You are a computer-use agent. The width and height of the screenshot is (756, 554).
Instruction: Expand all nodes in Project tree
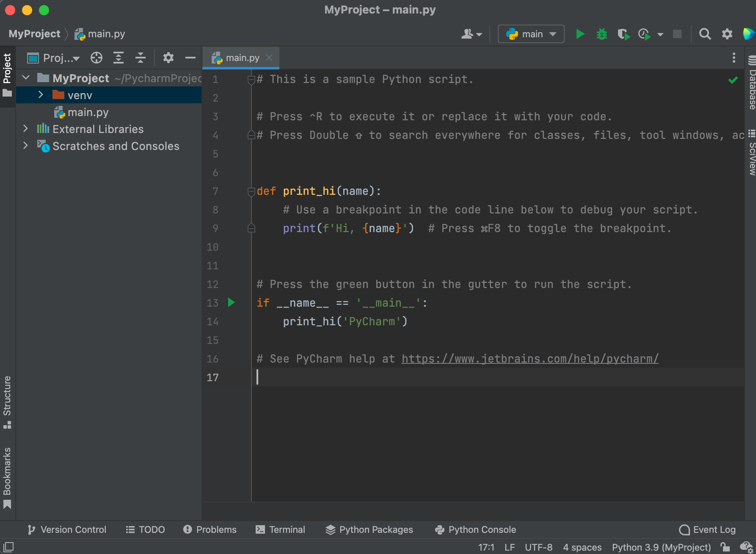119,58
